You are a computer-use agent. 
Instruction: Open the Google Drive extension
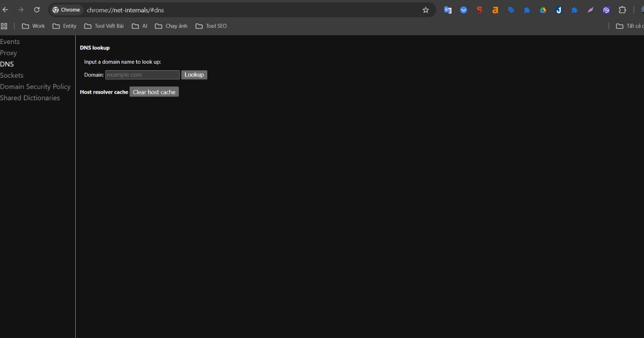click(x=543, y=10)
